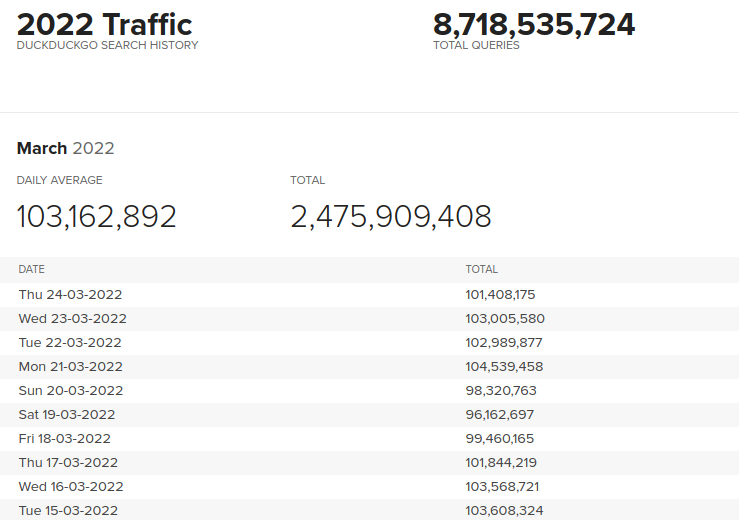Screen dimensions: 745x520
Task: Click total cell 99,460,165
Action: point(499,439)
